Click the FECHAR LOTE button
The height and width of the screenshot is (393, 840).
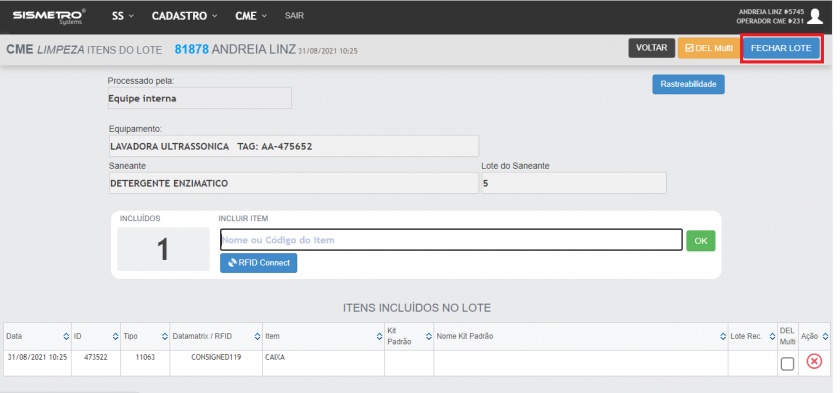click(x=781, y=48)
